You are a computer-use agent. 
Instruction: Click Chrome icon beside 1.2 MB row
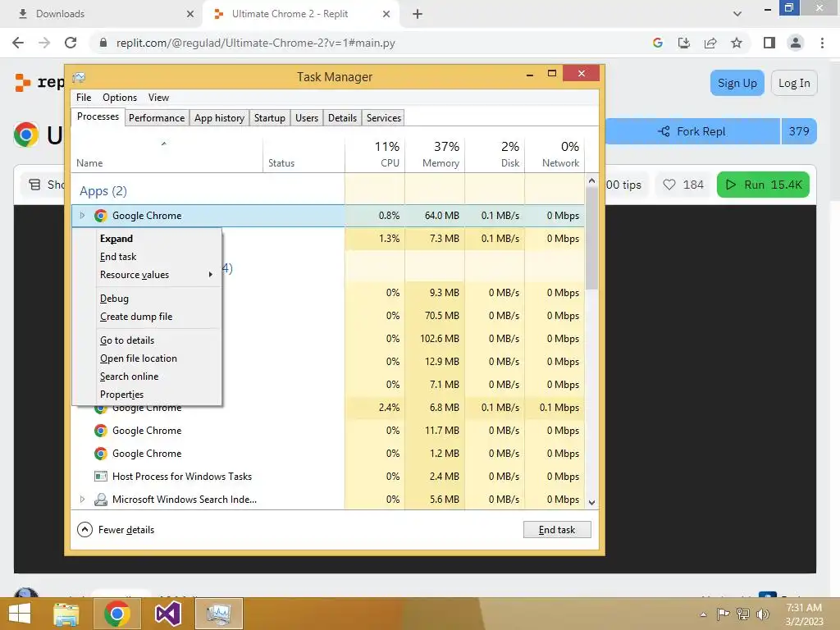100,454
